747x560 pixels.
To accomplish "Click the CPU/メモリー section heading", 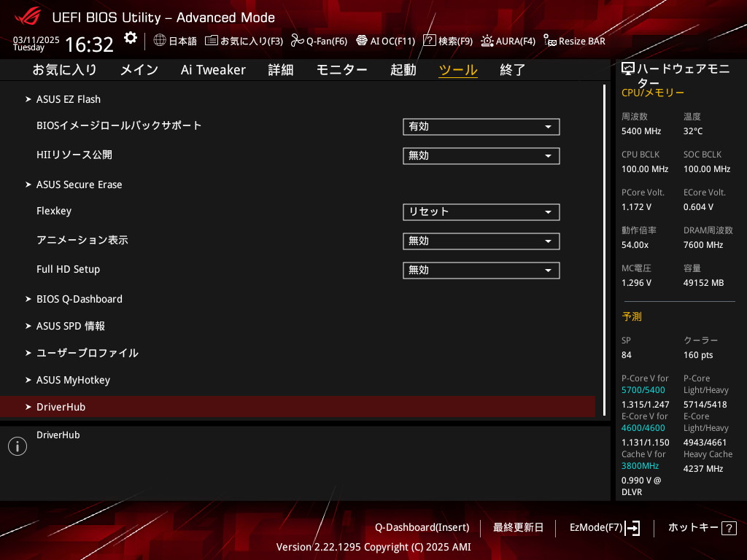I will coord(653,93).
